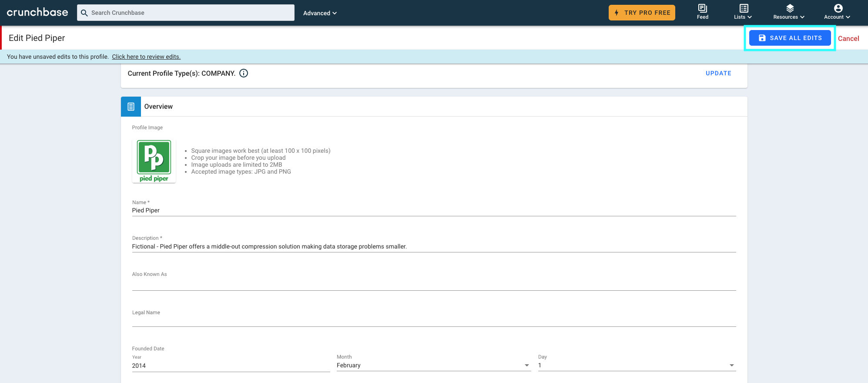The height and width of the screenshot is (383, 868).
Task: Click the floppy disk save icon
Action: (x=762, y=38)
